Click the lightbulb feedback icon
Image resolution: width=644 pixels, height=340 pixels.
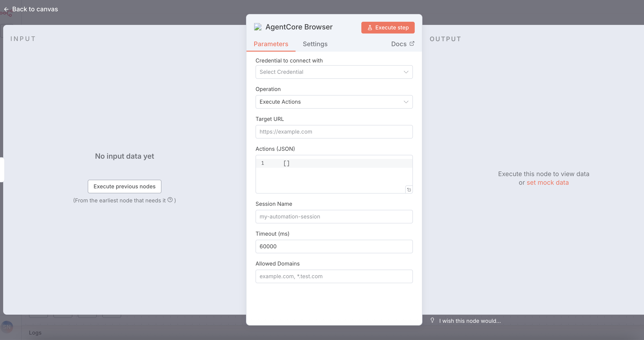[432, 320]
